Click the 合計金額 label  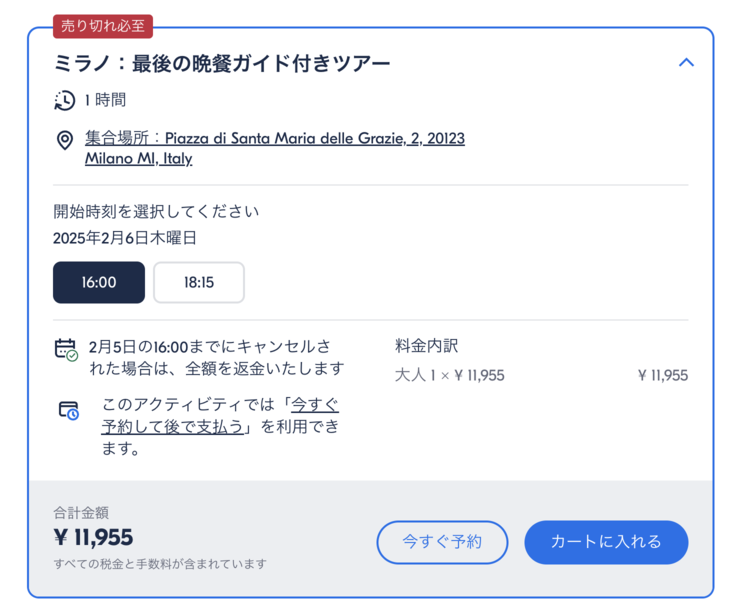coord(81,513)
